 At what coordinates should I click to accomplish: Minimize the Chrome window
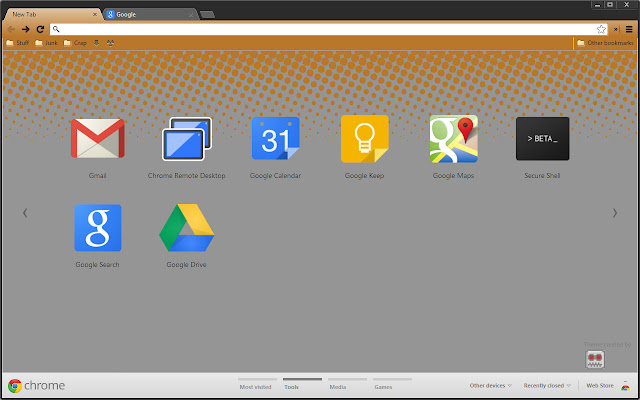[x=598, y=4]
